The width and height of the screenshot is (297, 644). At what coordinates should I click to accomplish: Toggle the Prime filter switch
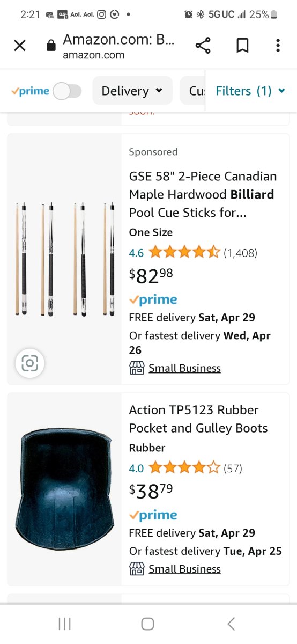pyautogui.click(x=68, y=91)
